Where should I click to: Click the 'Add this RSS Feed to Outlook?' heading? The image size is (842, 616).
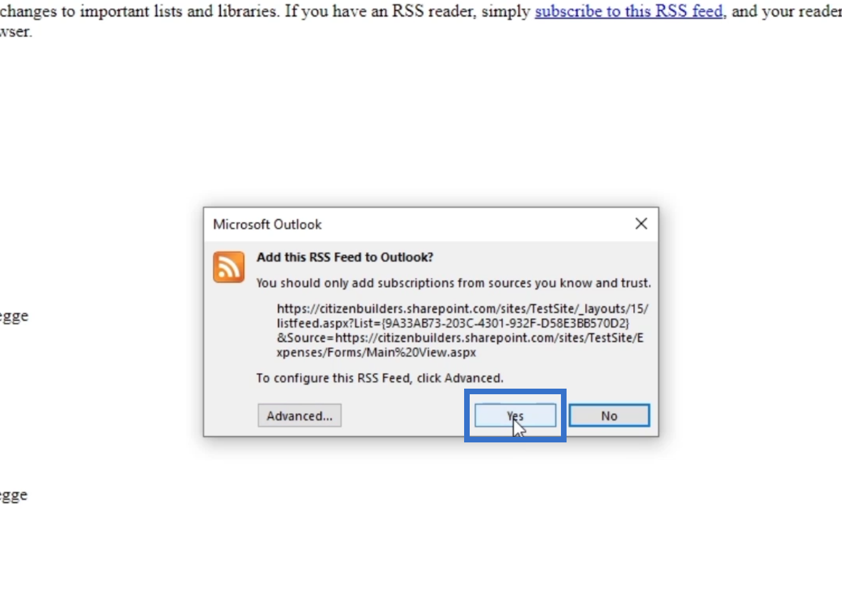[x=345, y=257]
